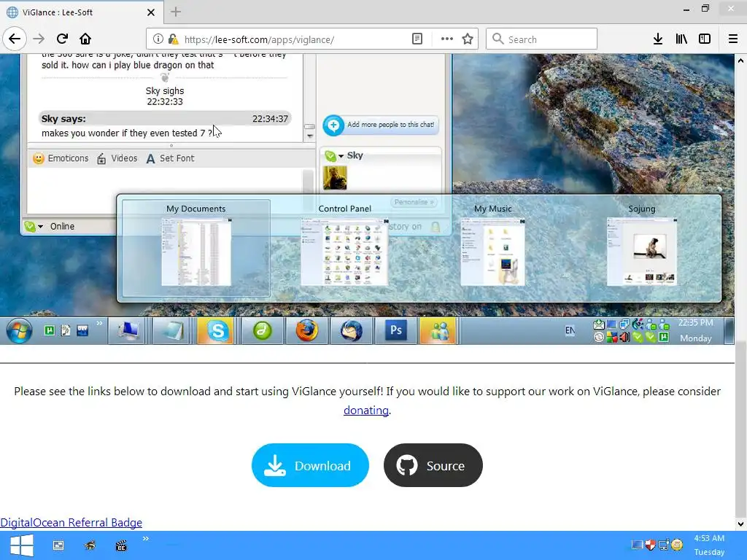Click the page scrollbar up arrow
This screenshot has width=747, height=560.
click(740, 61)
